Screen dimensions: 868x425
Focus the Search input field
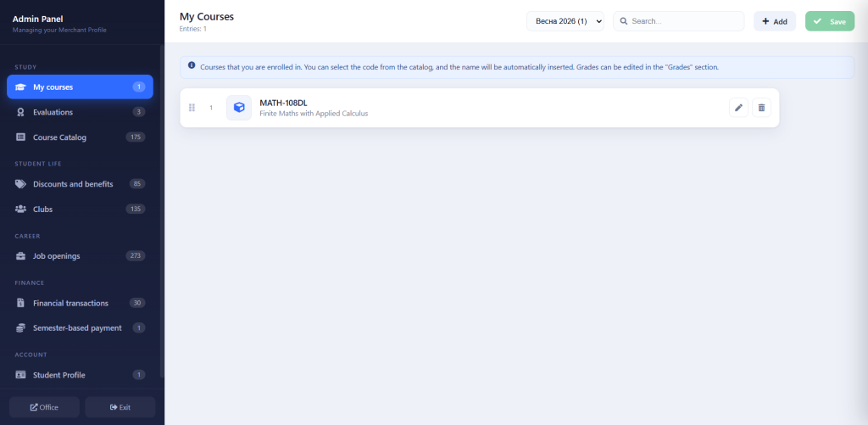pos(679,21)
